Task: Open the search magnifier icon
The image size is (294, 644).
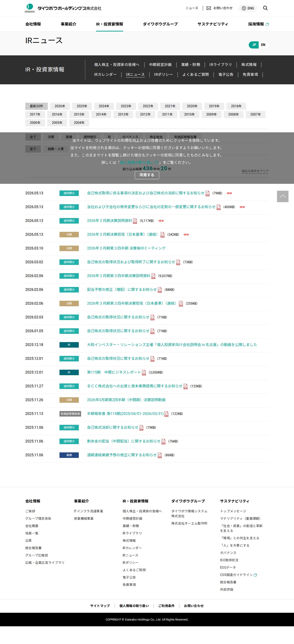Action: pos(265,8)
